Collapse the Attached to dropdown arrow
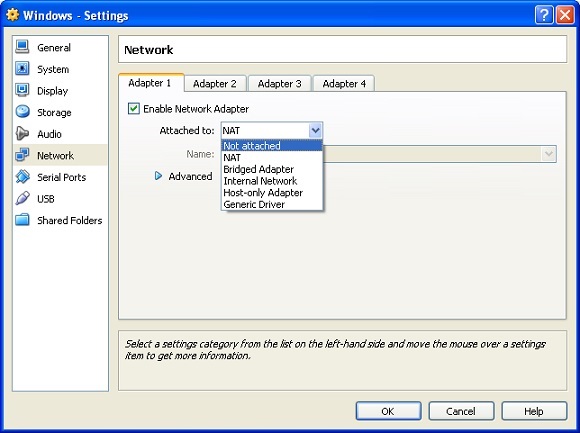This screenshot has height=433, width=580. (315, 130)
